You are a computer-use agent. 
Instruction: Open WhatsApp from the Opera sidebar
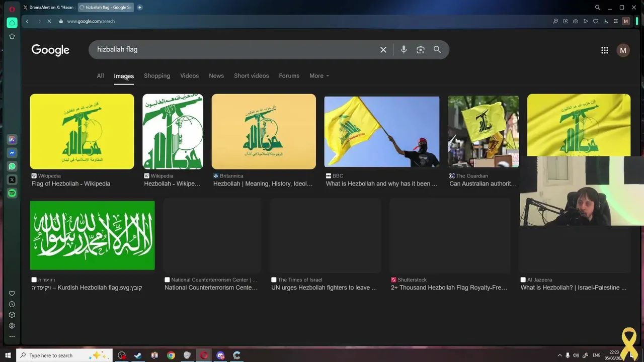click(12, 166)
